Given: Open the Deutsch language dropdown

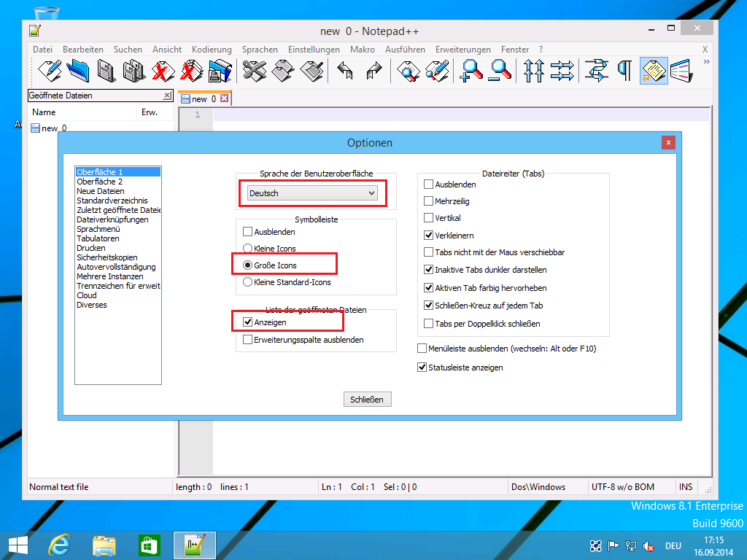Looking at the screenshot, I should tap(312, 192).
